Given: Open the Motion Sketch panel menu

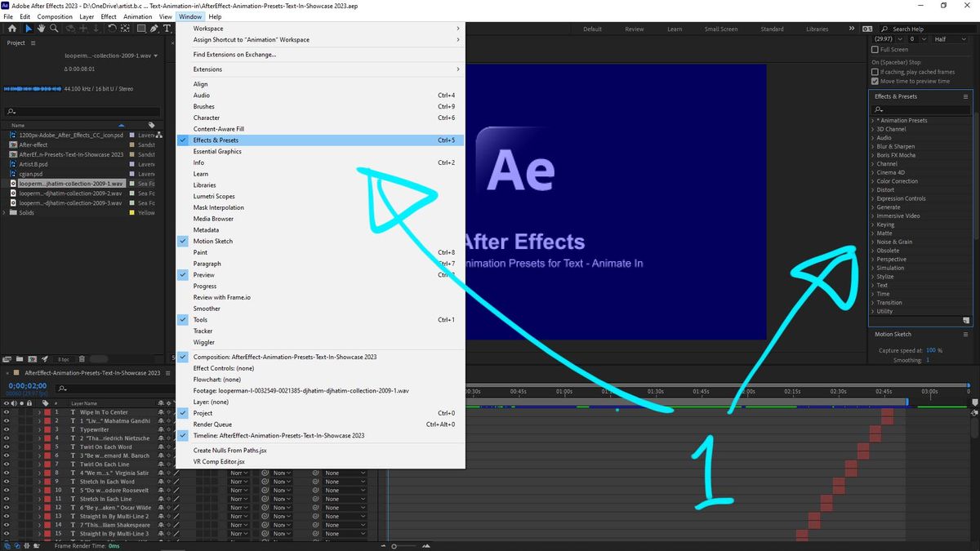Looking at the screenshot, I should coord(965,334).
